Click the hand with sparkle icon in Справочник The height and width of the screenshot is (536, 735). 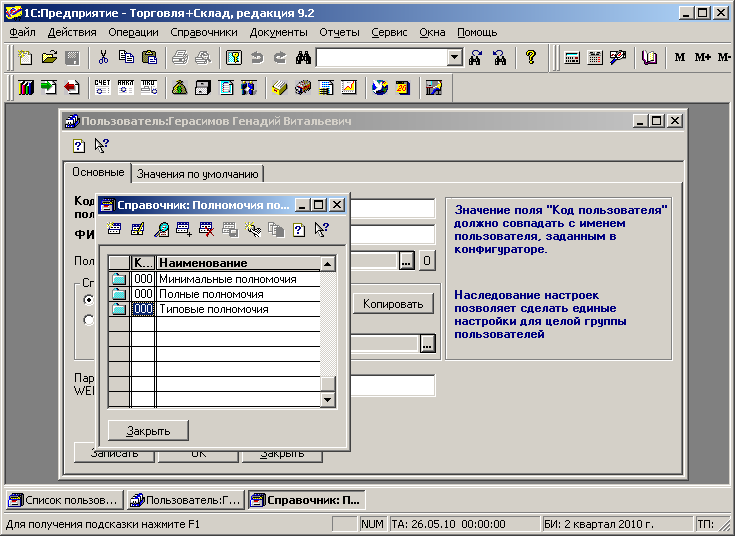tap(253, 229)
